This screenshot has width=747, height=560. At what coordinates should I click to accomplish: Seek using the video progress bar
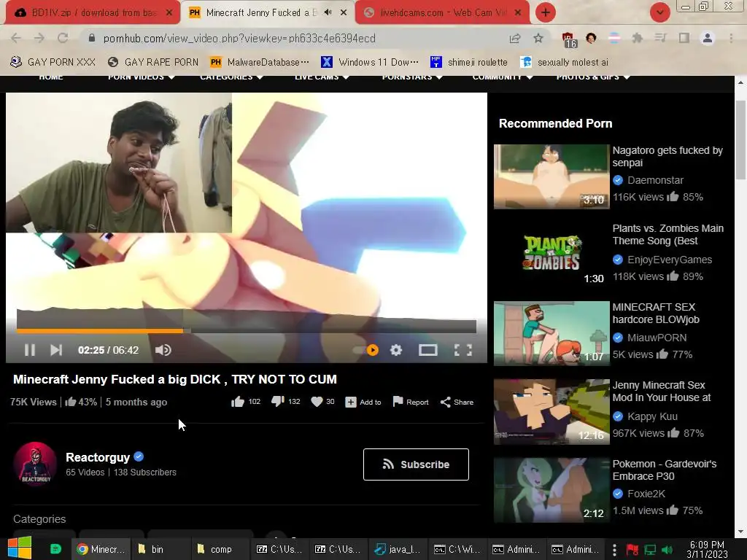click(x=247, y=330)
